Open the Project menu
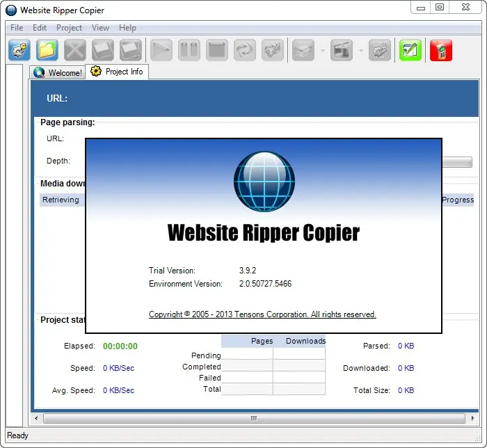 pos(70,28)
